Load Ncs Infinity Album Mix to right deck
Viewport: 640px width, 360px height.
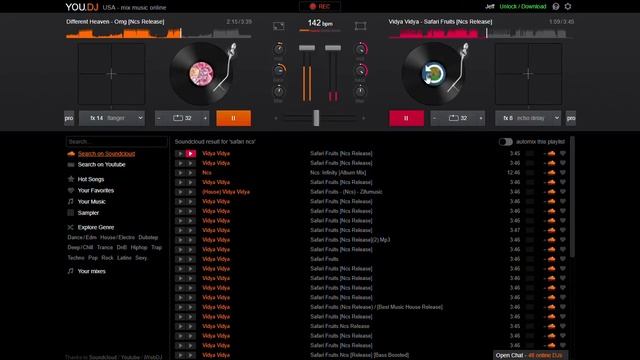pyautogui.click(x=190, y=173)
